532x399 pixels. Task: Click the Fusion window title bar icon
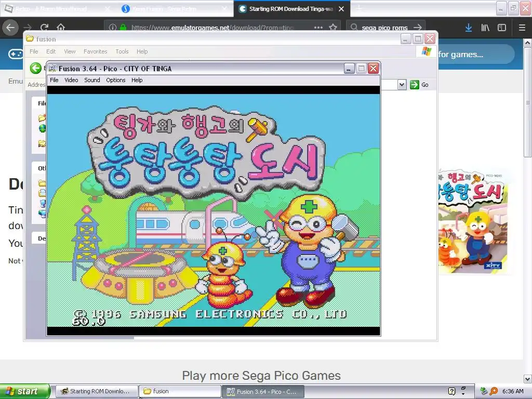52,69
